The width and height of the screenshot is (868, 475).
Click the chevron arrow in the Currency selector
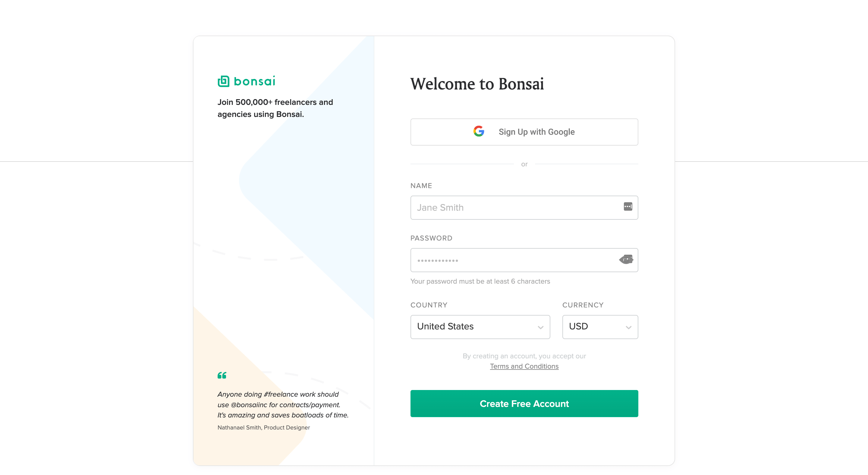(628, 327)
